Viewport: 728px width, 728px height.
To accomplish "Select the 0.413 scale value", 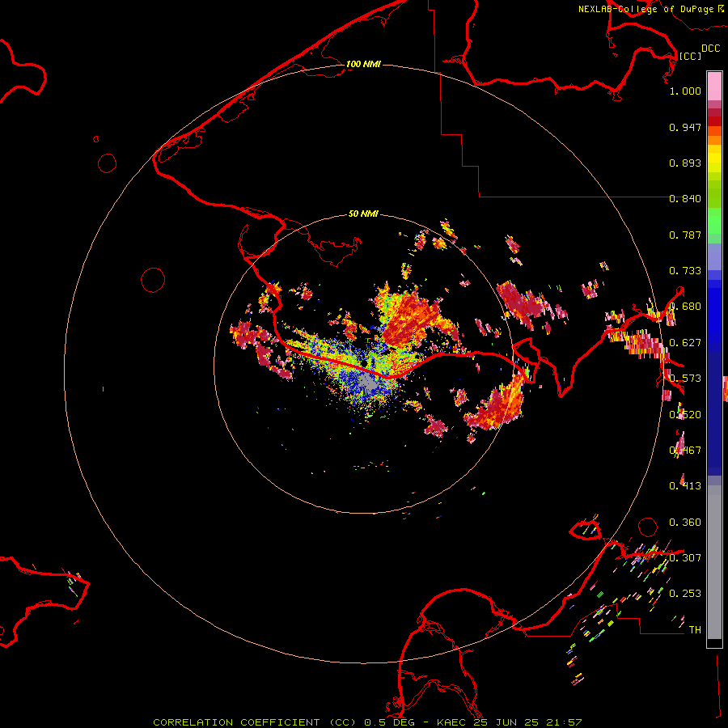I will pyautogui.click(x=685, y=486).
